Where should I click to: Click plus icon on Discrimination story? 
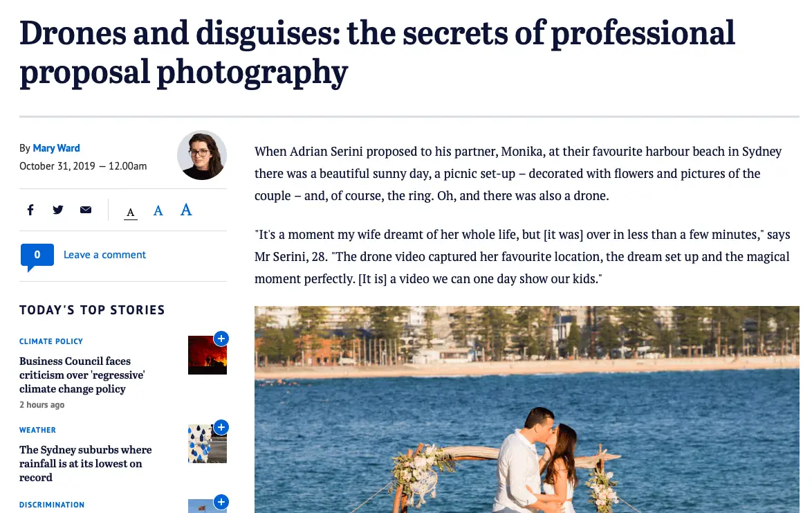[221, 502]
